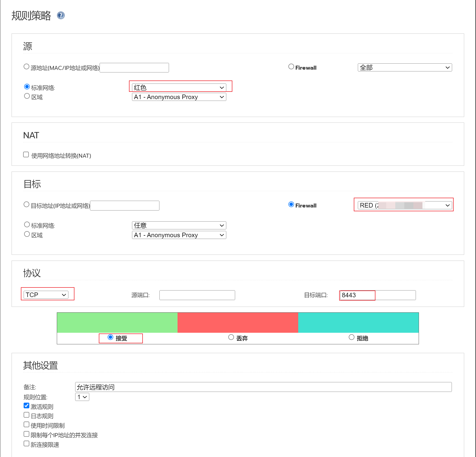Click the green accept color block

(117, 322)
